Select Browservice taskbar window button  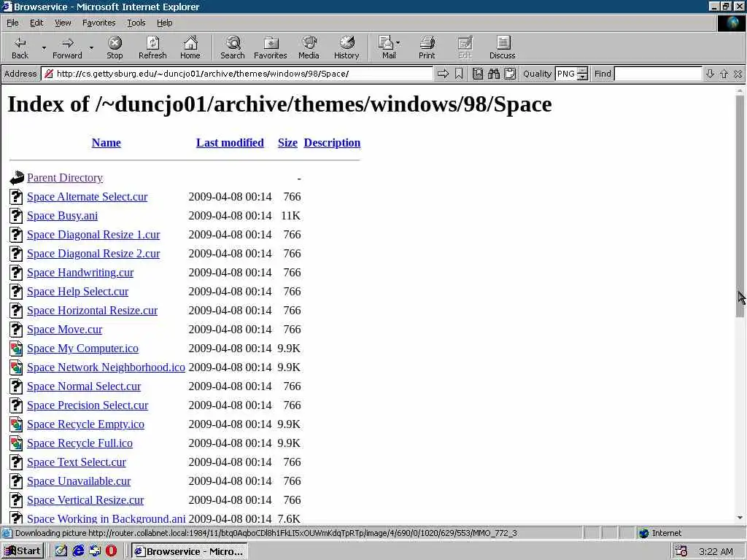189,551
